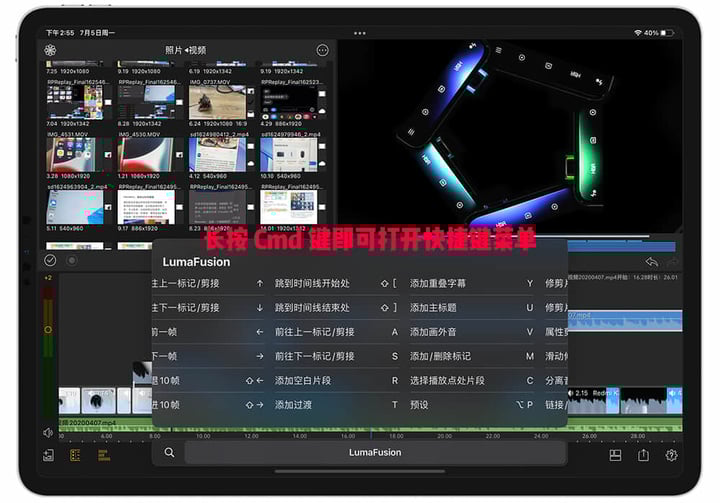
Task: Tap the iPad multitasking three-dots control
Action: 360,33
